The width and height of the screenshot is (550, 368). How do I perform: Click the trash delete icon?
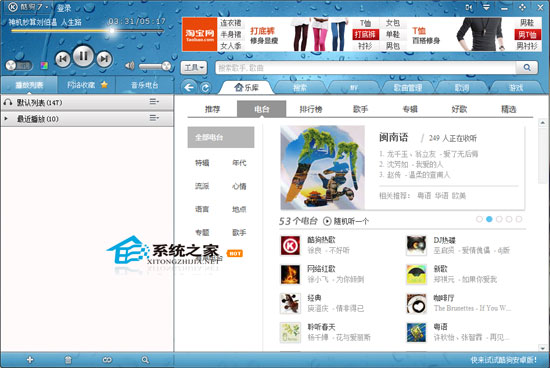68,360
